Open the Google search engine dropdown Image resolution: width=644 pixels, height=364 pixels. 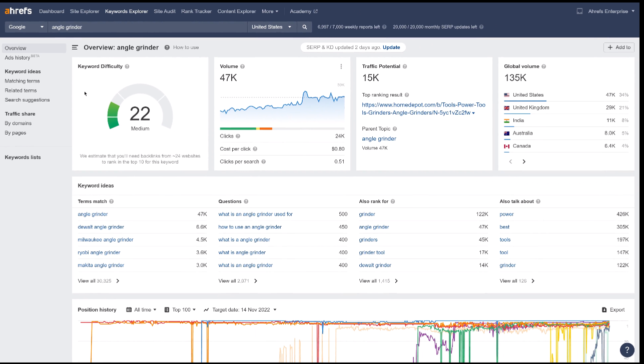tap(27, 27)
